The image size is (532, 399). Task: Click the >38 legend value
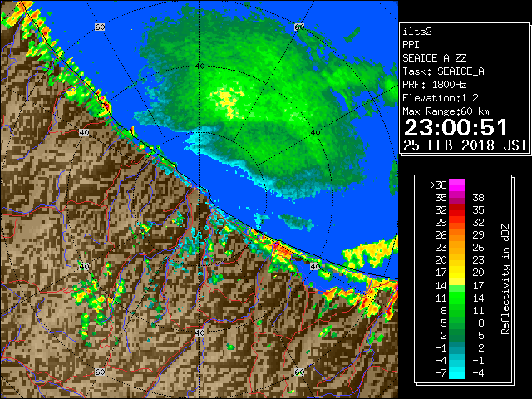438,185
